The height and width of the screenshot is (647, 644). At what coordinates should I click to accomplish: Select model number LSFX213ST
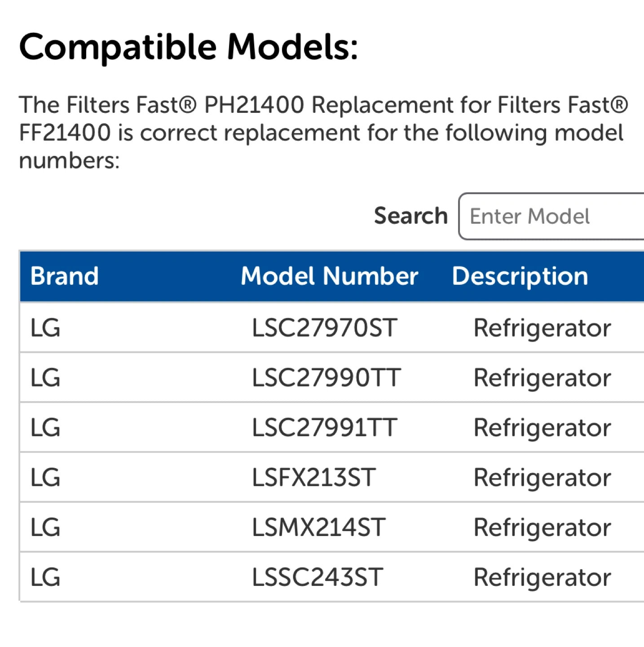pos(313,477)
